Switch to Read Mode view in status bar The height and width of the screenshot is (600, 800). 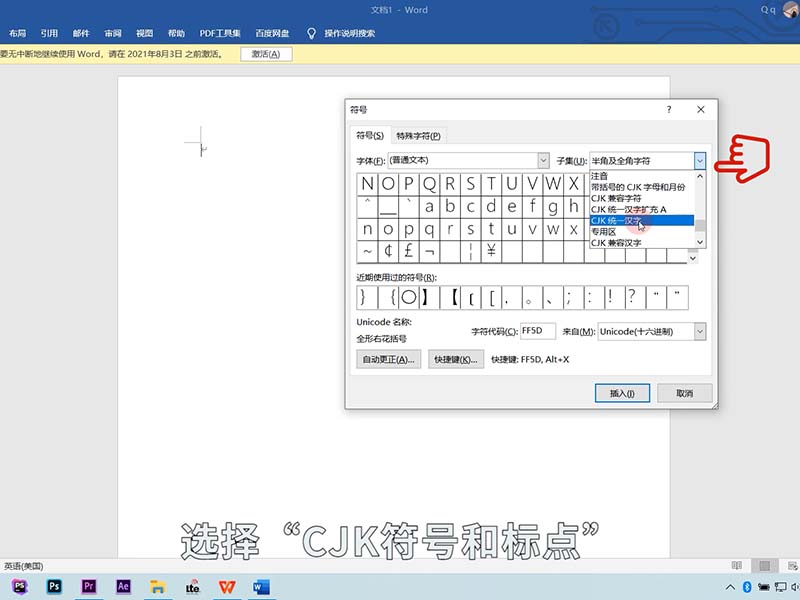(737, 565)
